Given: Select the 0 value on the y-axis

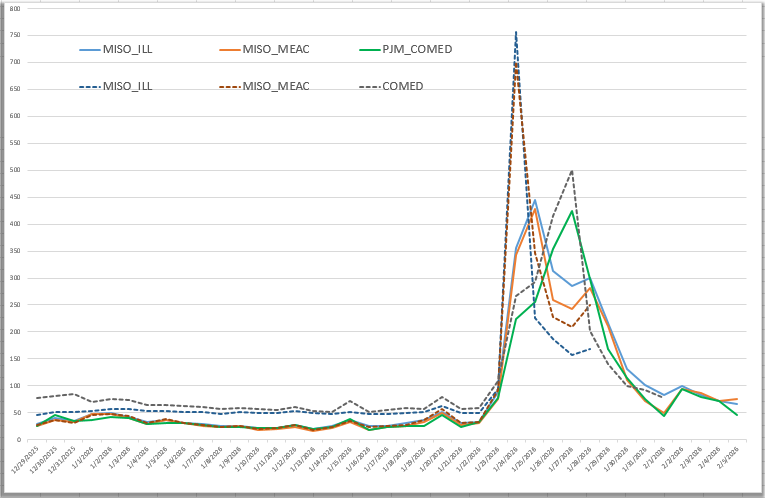Looking at the screenshot, I should pyautogui.click(x=17, y=439).
